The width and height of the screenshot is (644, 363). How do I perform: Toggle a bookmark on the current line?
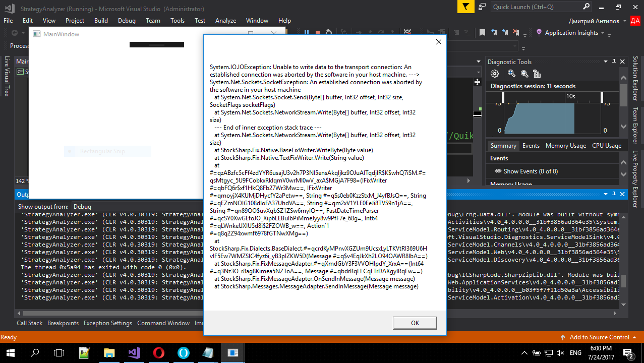point(482,33)
